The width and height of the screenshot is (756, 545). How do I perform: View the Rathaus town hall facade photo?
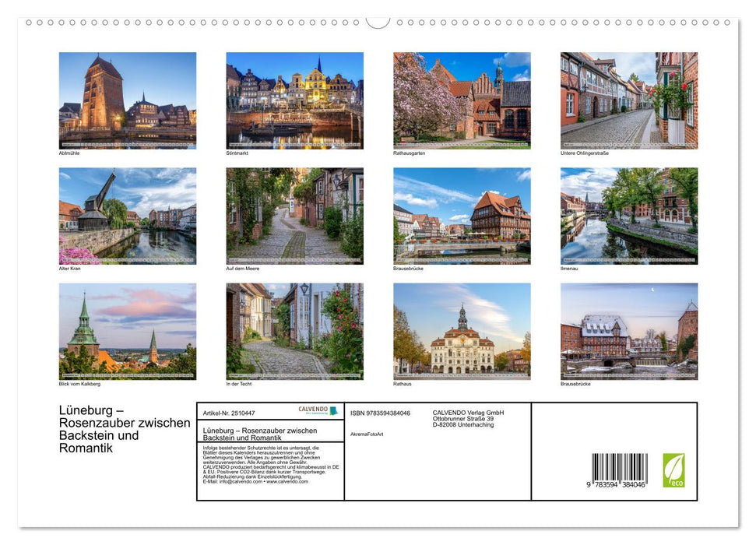pos(462,332)
